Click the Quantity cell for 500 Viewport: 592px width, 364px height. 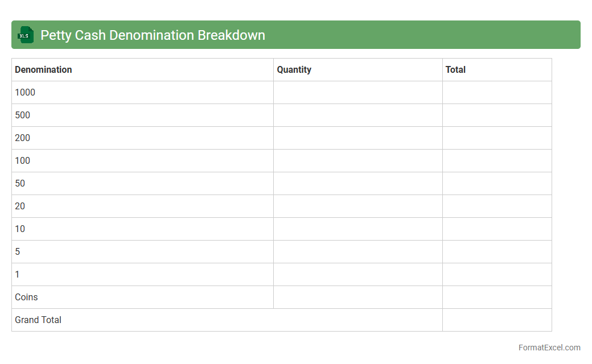click(x=357, y=115)
